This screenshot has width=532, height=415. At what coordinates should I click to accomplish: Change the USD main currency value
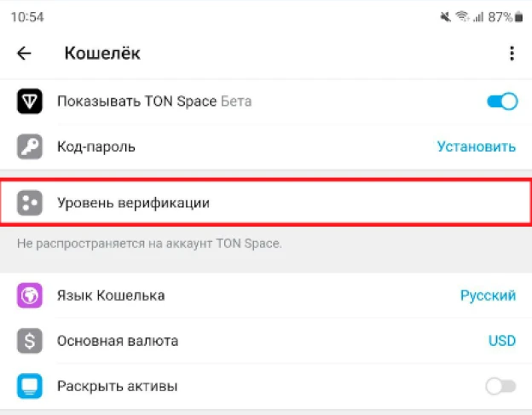tap(502, 341)
